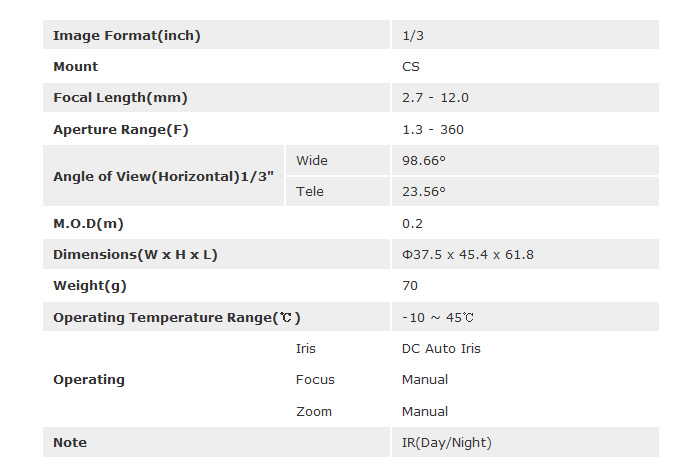Select the DC Auto Iris value
Screen dimensions: 700x464
click(x=441, y=349)
